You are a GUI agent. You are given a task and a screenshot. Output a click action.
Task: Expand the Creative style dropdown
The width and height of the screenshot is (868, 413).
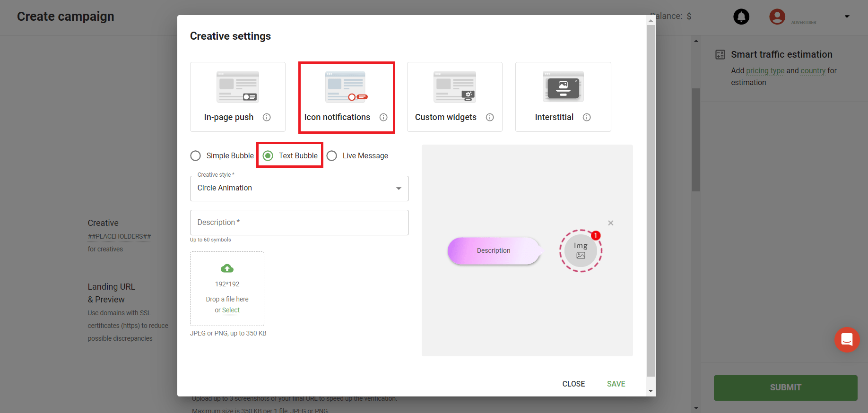299,188
